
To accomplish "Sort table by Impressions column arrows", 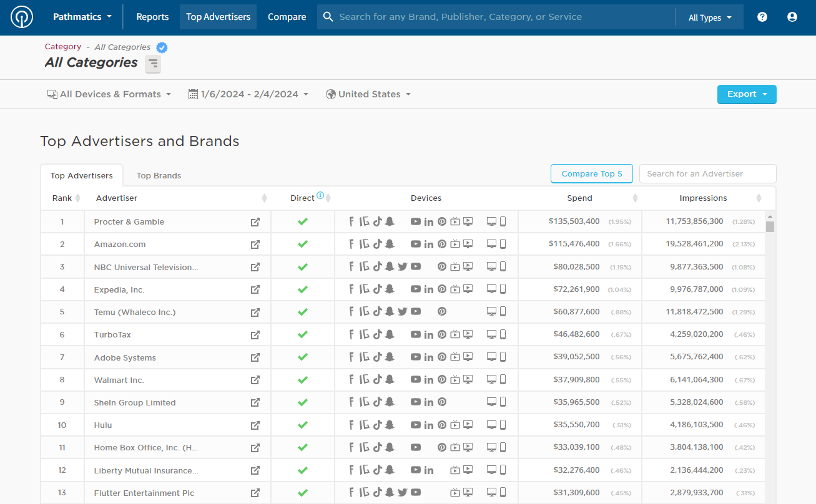I will [759, 198].
